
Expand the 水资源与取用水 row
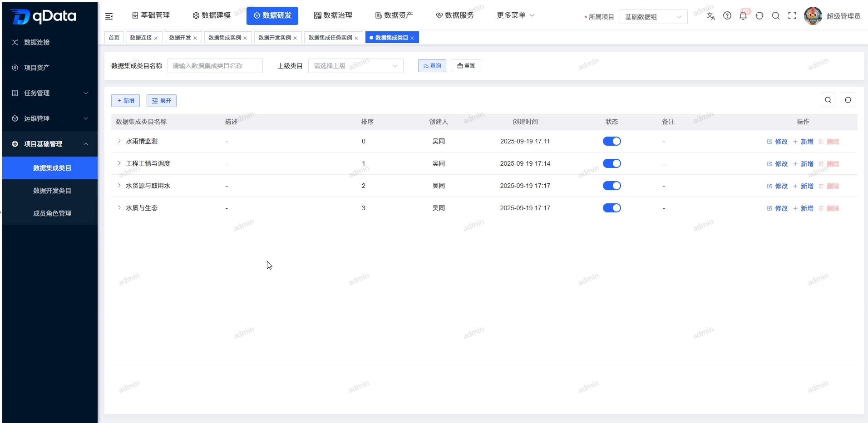pos(119,185)
